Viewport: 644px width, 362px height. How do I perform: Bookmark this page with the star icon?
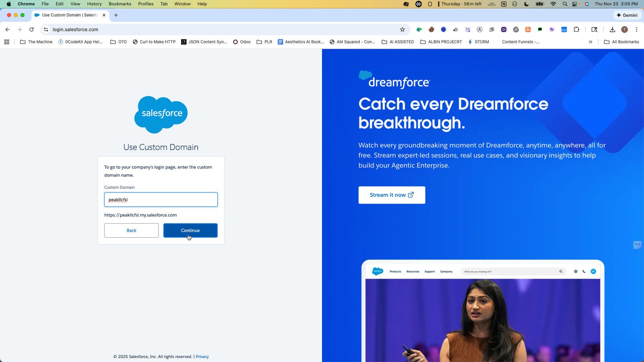(x=402, y=29)
